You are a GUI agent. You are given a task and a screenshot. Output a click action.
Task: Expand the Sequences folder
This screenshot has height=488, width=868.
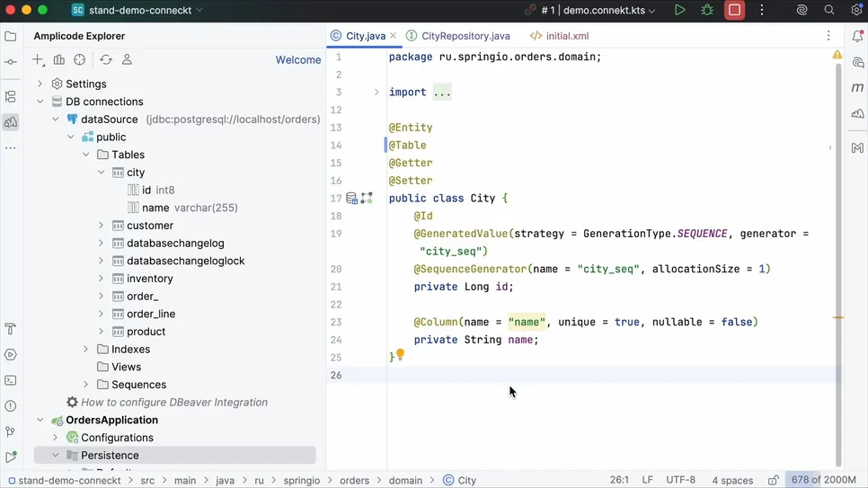[x=85, y=385]
